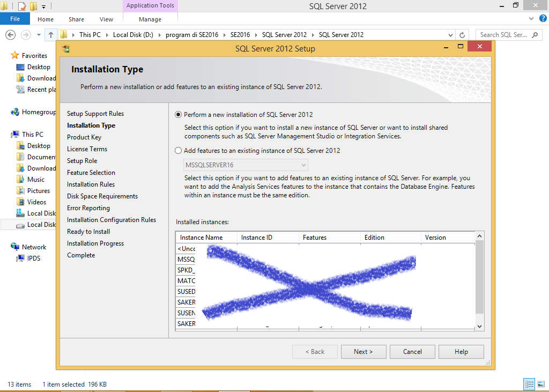Open the quick access toolbar dropdown
The height and width of the screenshot is (392, 549).
44,6
